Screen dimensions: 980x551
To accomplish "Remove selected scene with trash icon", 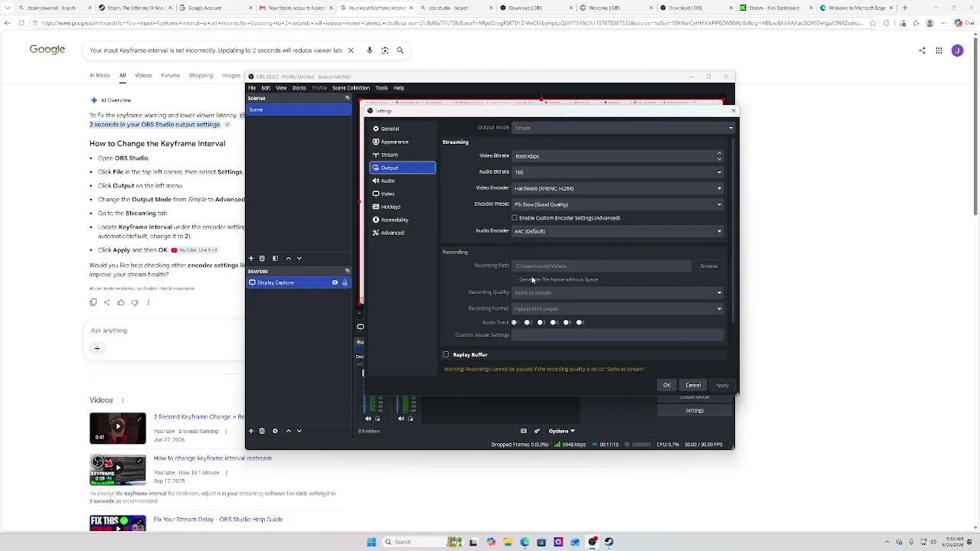I will (x=262, y=259).
